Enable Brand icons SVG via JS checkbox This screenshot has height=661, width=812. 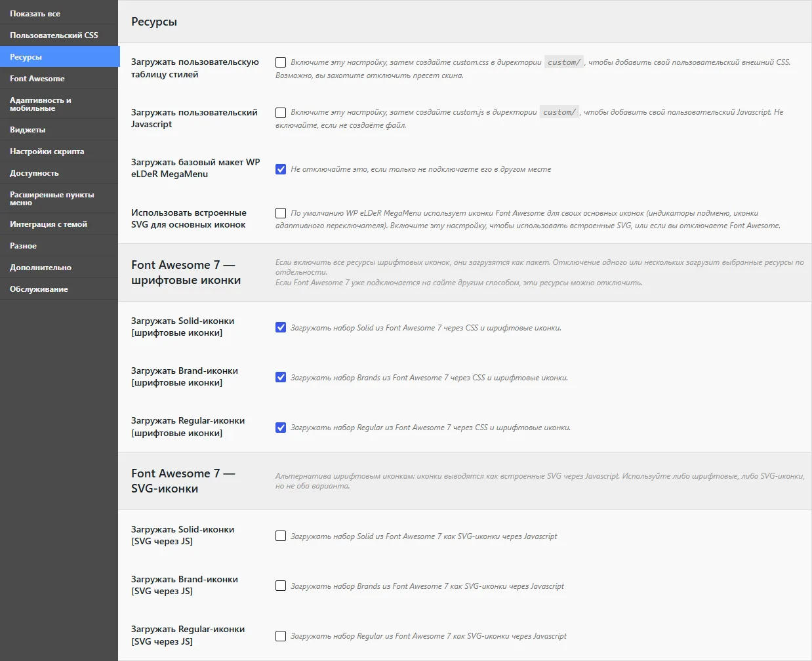click(x=281, y=586)
